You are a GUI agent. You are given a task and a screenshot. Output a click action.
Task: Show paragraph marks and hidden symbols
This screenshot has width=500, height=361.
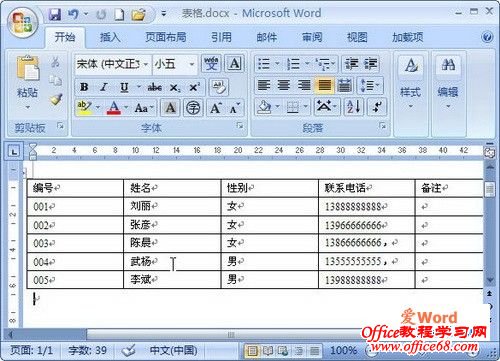tap(377, 107)
